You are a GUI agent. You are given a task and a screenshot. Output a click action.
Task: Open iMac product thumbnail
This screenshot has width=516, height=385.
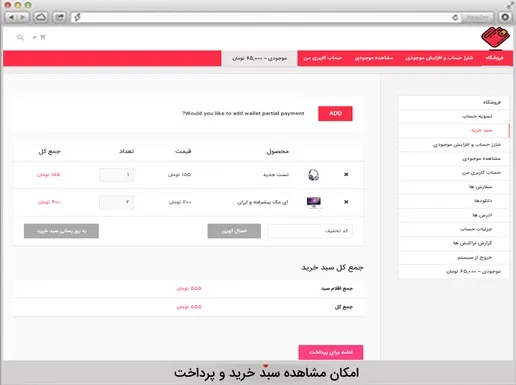pyautogui.click(x=314, y=202)
